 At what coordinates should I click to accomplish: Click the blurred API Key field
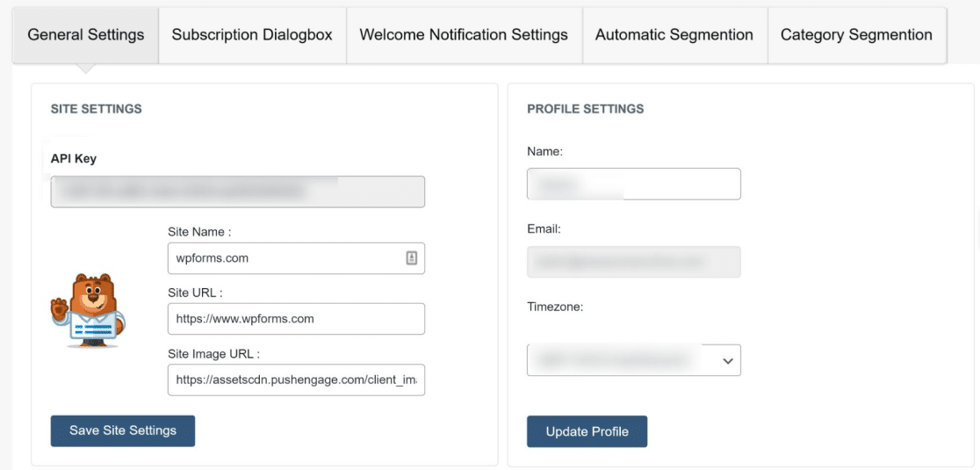pyautogui.click(x=238, y=192)
